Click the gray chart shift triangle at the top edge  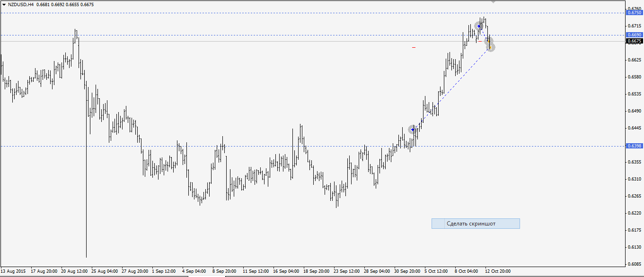point(494,1)
